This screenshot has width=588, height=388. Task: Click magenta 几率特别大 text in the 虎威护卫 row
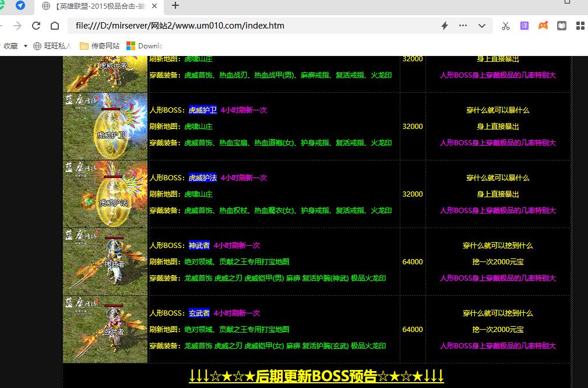(498, 143)
